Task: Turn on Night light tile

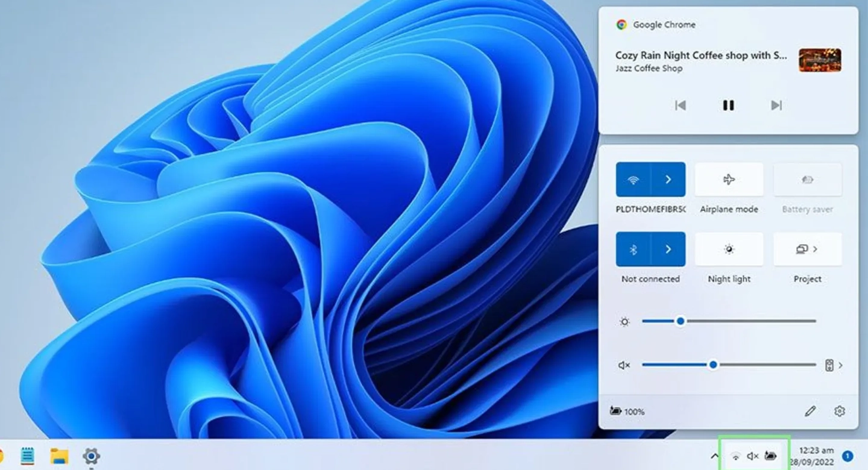Action: coord(729,249)
